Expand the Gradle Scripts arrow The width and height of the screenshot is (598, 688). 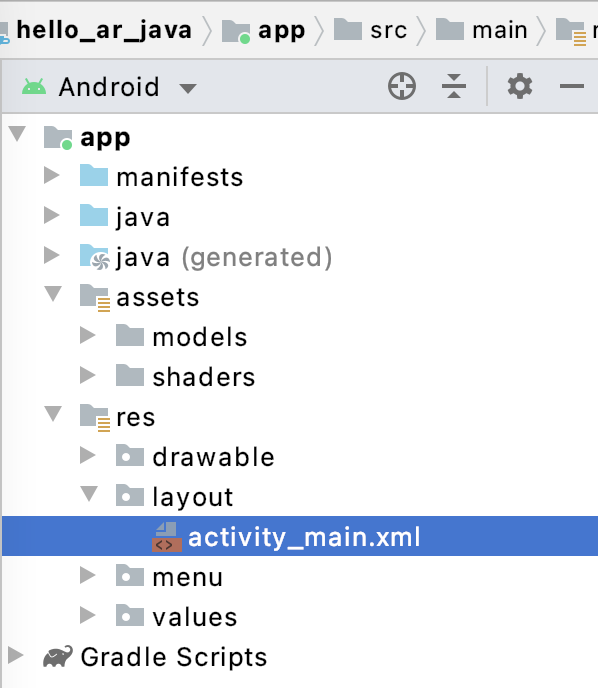[16, 656]
